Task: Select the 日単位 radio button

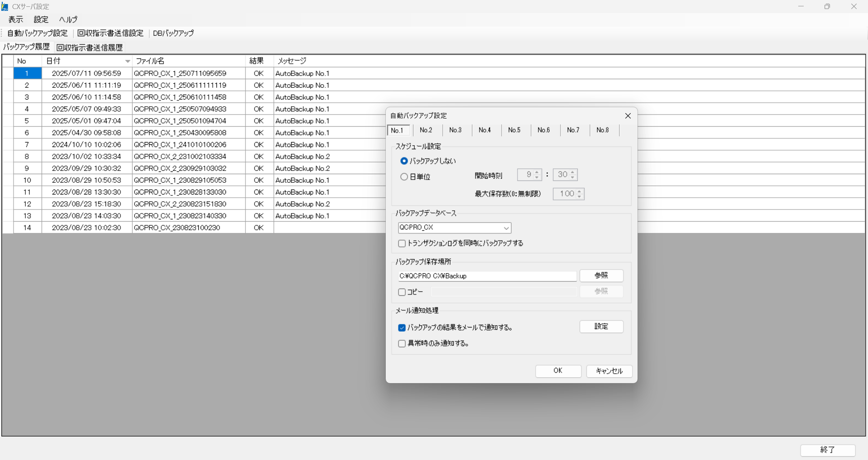Action: (404, 177)
